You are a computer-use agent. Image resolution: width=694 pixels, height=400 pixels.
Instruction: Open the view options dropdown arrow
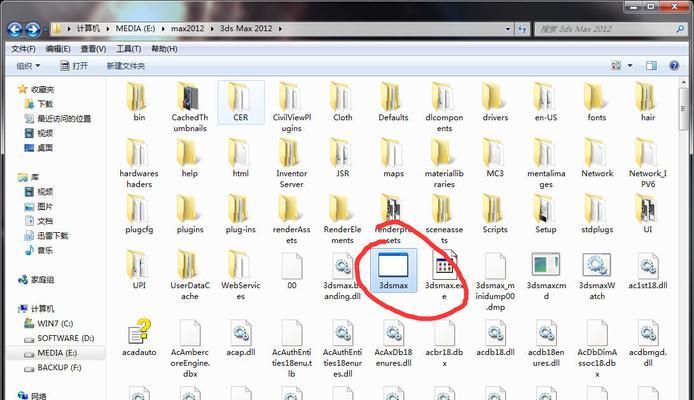coord(630,66)
